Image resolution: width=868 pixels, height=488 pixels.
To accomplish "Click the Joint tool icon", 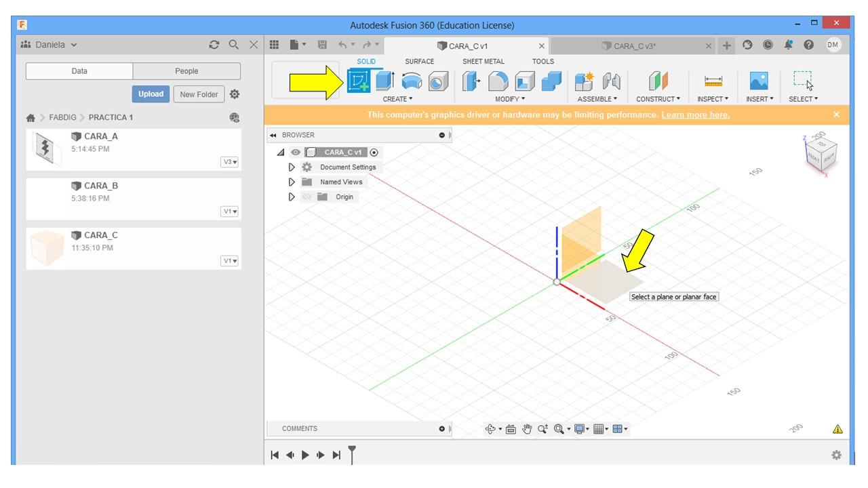I will coord(612,81).
